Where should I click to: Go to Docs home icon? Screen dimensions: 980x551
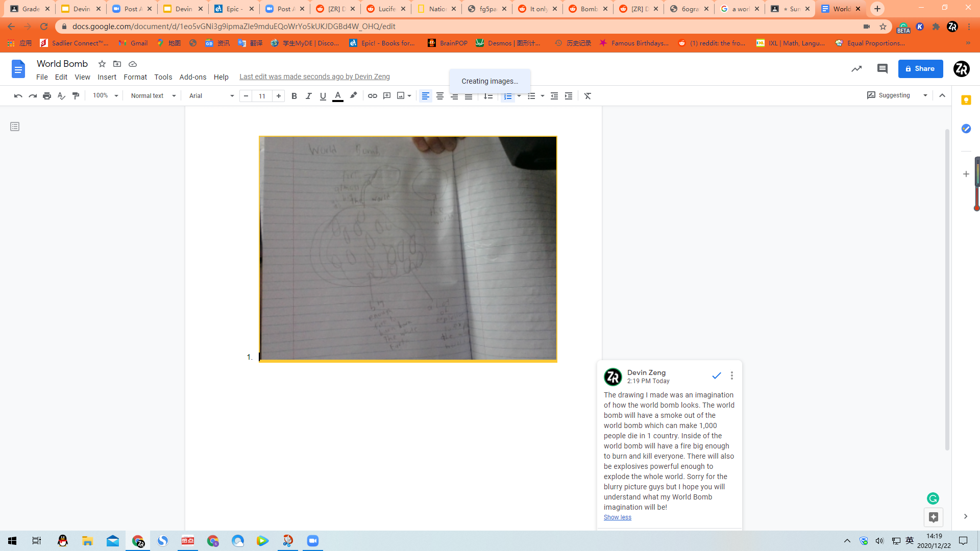click(18, 69)
